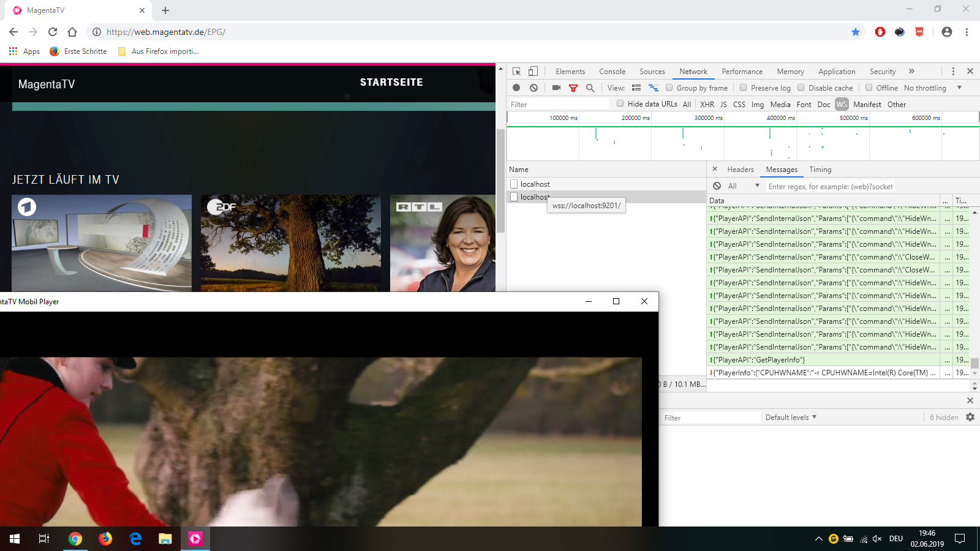The height and width of the screenshot is (551, 980).
Task: Toggle Hide data URLs checkbox
Action: [x=620, y=103]
